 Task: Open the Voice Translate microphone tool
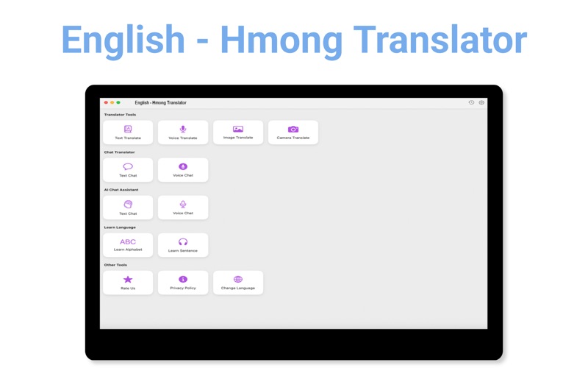tap(183, 132)
